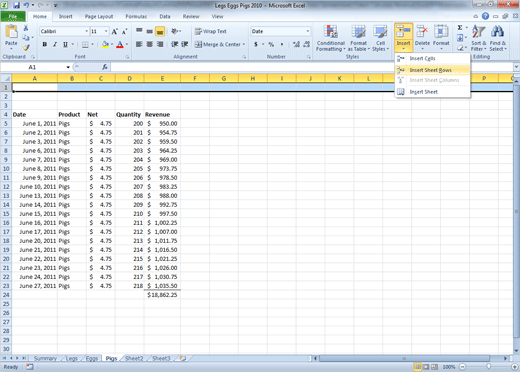
Task: Click the AutoSum sigma icon
Action: click(x=460, y=28)
